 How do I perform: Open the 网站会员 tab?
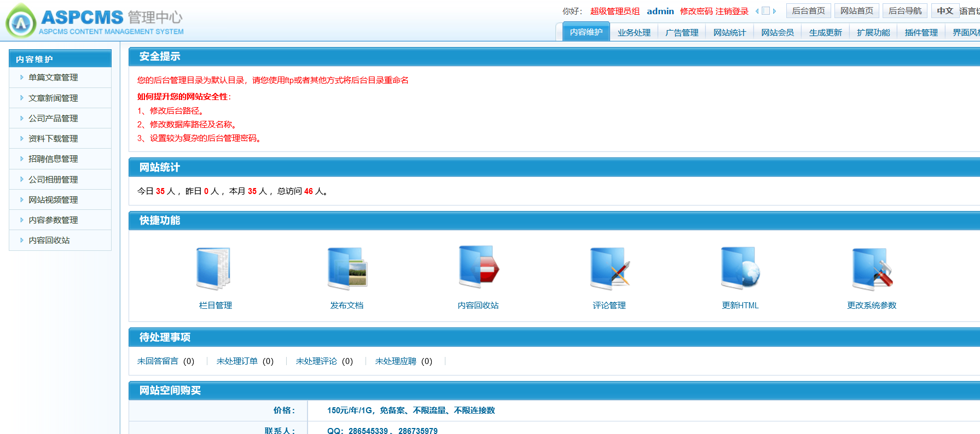[778, 33]
